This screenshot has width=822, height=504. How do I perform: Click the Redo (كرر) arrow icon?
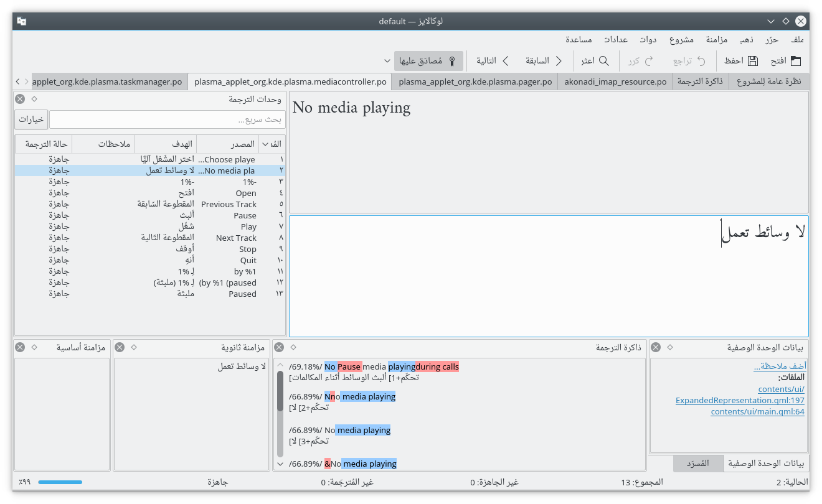pos(649,61)
